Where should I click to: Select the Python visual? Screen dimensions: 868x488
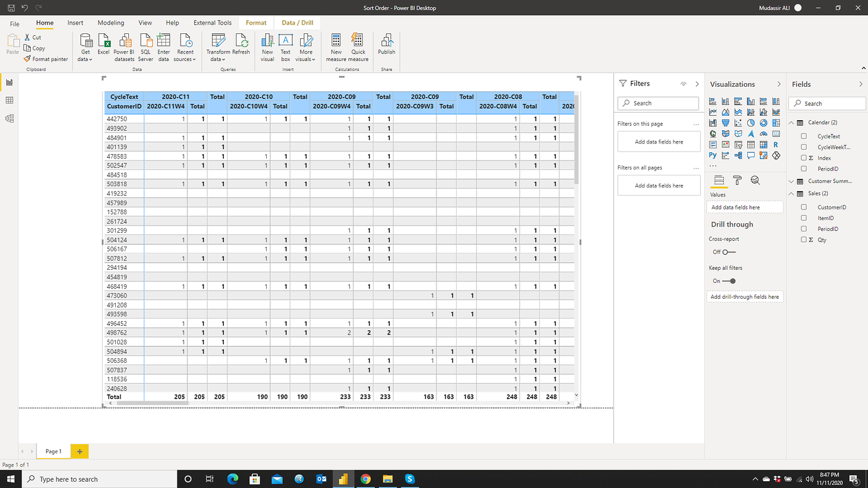pyautogui.click(x=713, y=155)
